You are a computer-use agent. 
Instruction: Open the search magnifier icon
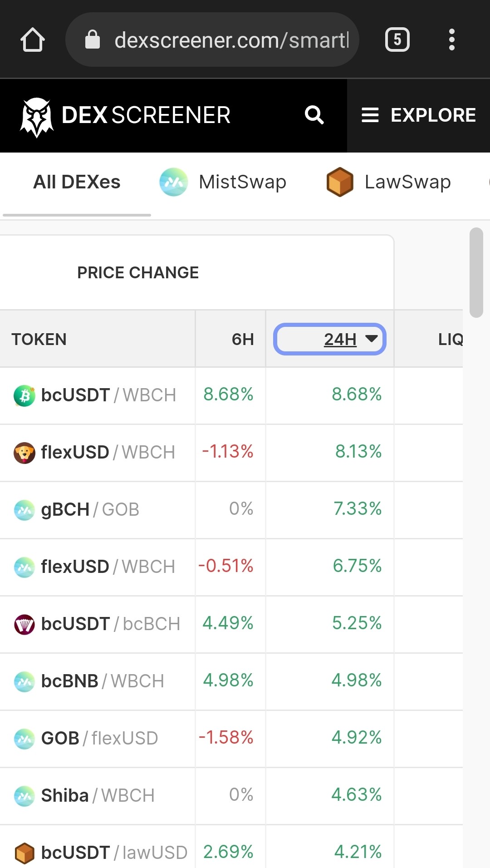click(314, 115)
